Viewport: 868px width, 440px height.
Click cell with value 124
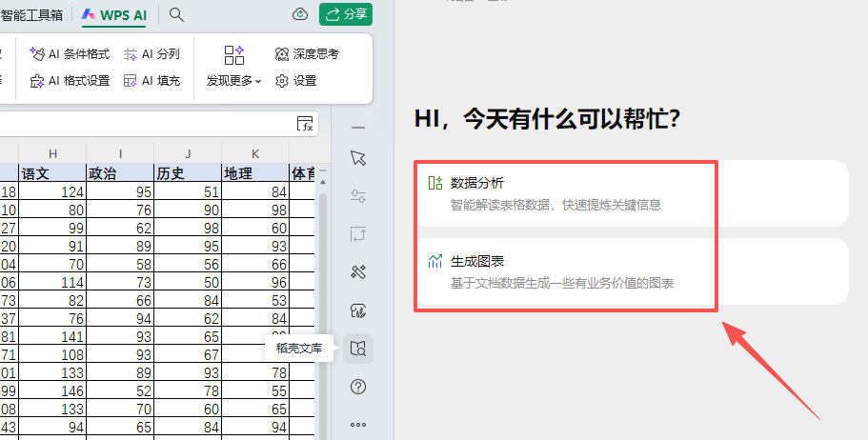click(x=52, y=192)
